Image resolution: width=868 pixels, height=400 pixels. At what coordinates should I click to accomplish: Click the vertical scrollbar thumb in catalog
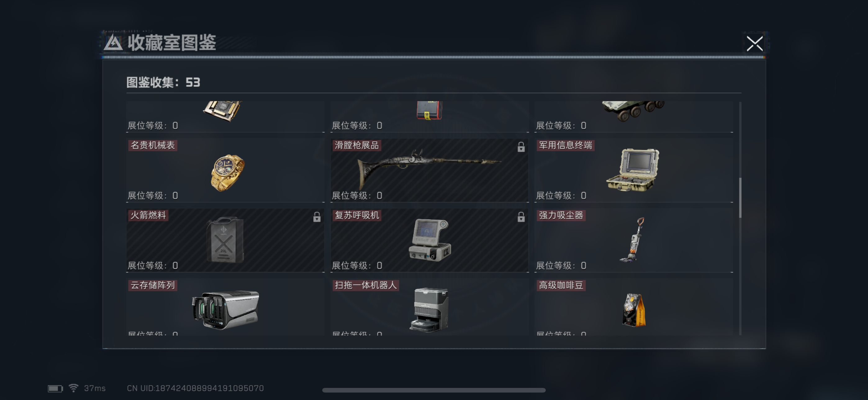pyautogui.click(x=740, y=198)
